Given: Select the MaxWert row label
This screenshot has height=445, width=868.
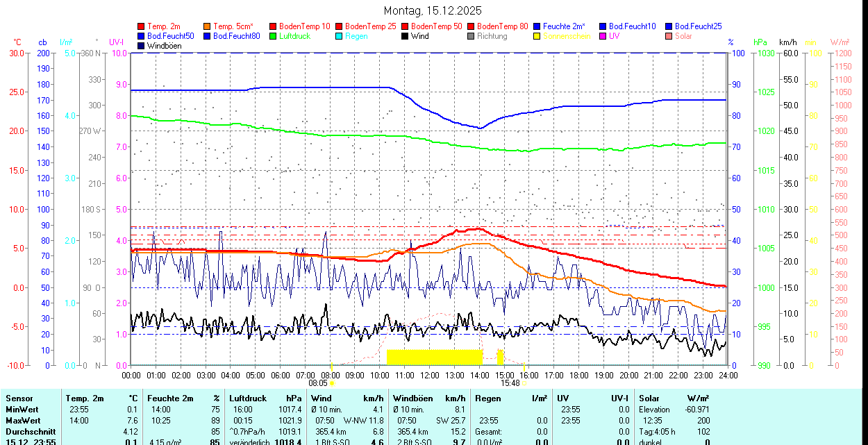Looking at the screenshot, I should [x=23, y=421].
